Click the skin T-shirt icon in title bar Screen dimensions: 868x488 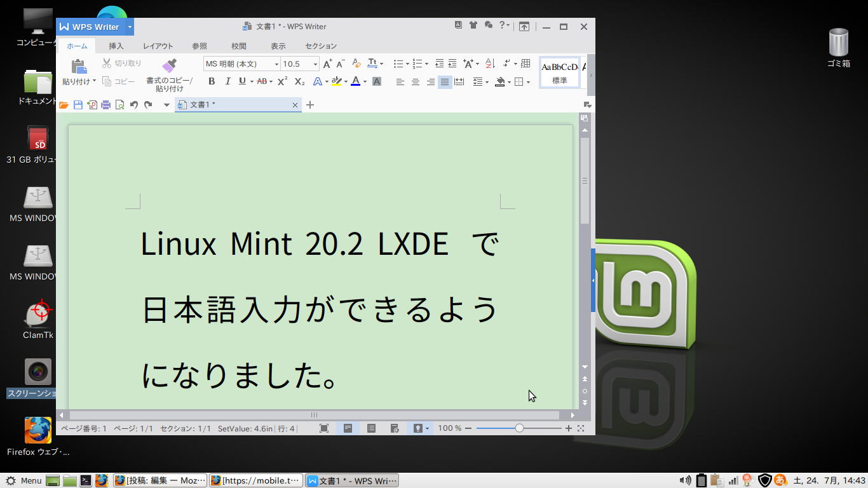tap(473, 25)
